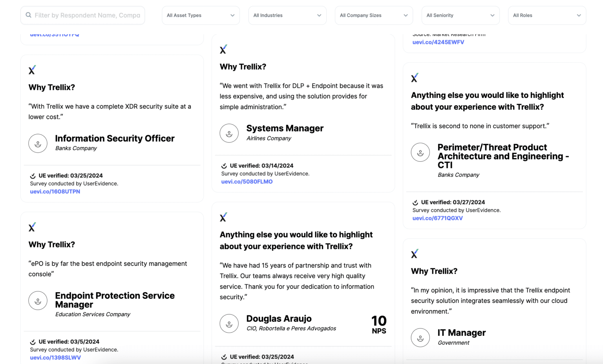603x364 pixels.
Task: Open the All Roles dropdown
Action: pyautogui.click(x=546, y=15)
